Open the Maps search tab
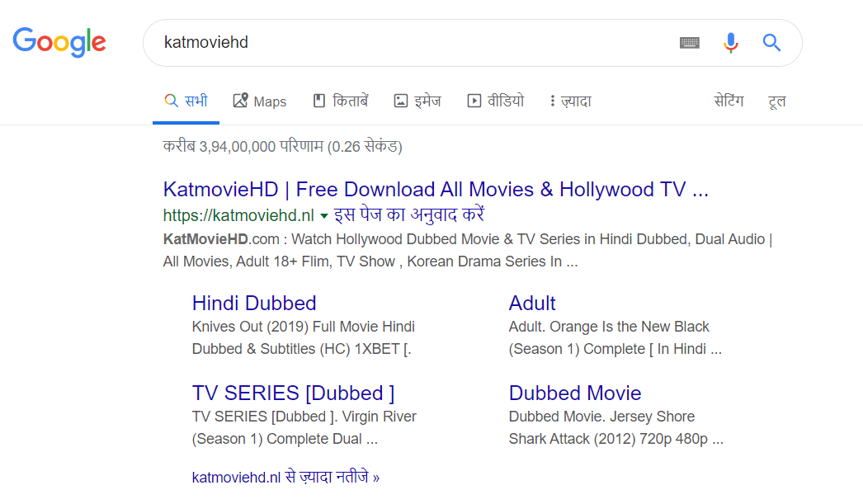The height and width of the screenshot is (504, 863). pos(260,101)
